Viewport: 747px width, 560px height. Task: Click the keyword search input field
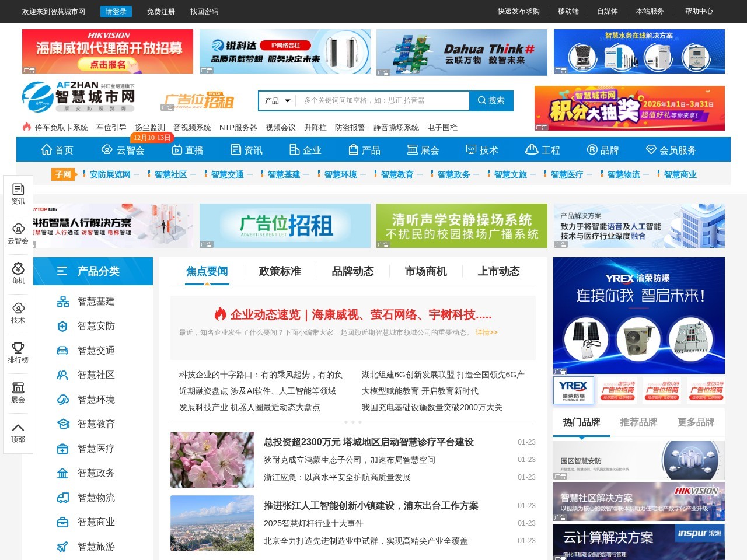(382, 101)
